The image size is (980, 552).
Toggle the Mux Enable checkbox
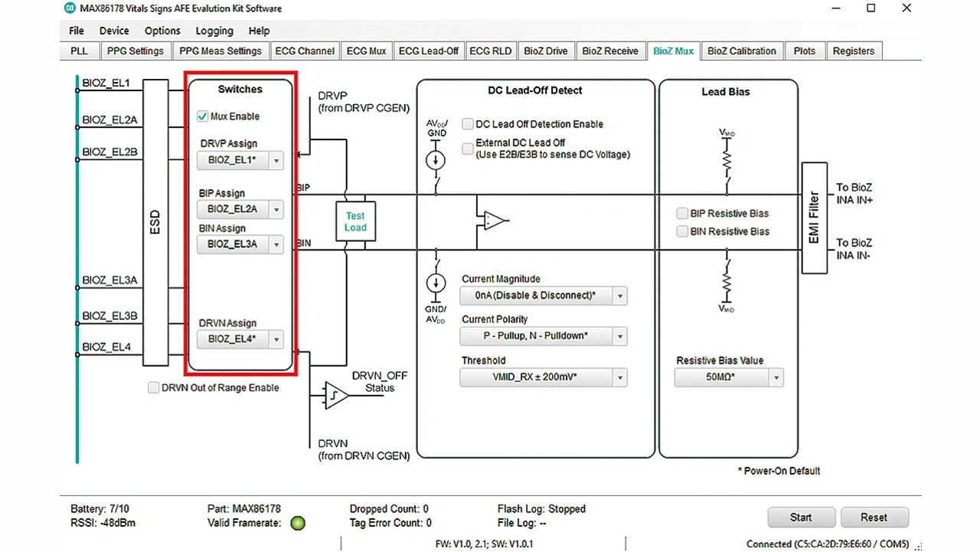tap(203, 116)
